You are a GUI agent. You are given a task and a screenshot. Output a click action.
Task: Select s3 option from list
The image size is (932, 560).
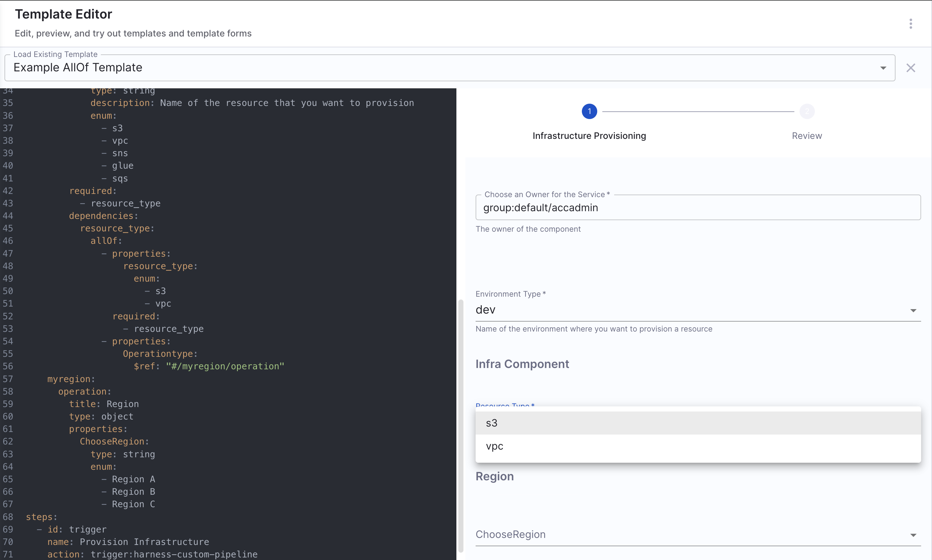[x=492, y=423]
